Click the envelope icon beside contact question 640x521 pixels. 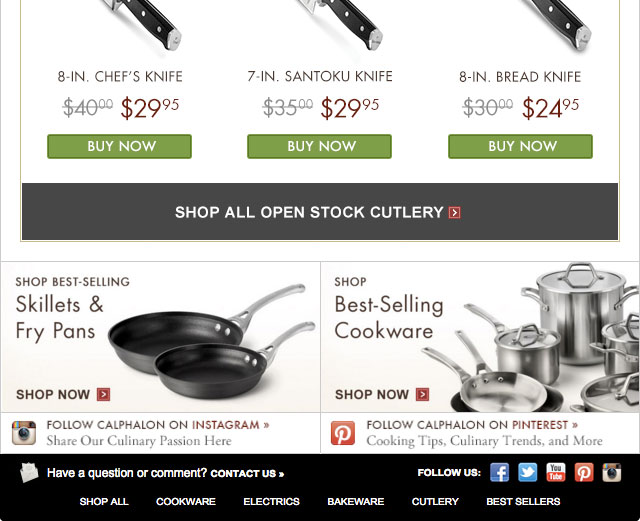coord(29,473)
